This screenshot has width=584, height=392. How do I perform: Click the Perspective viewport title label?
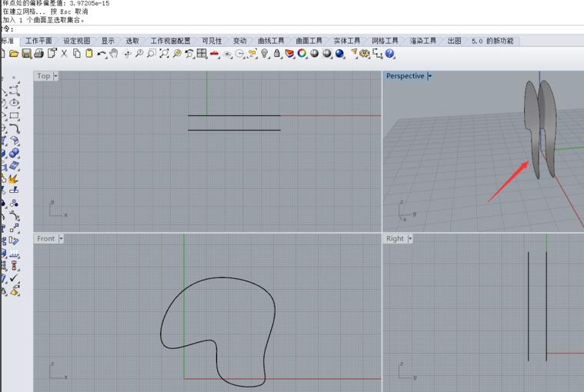405,76
